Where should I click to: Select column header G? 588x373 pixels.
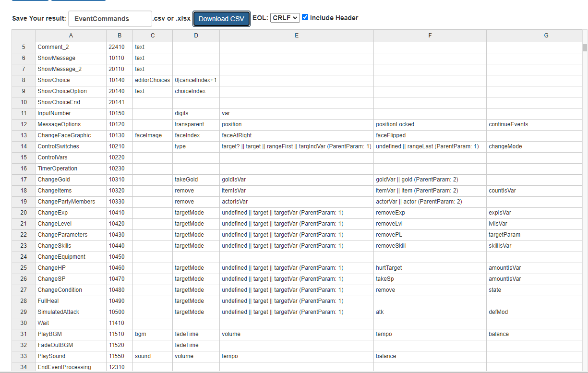[546, 35]
